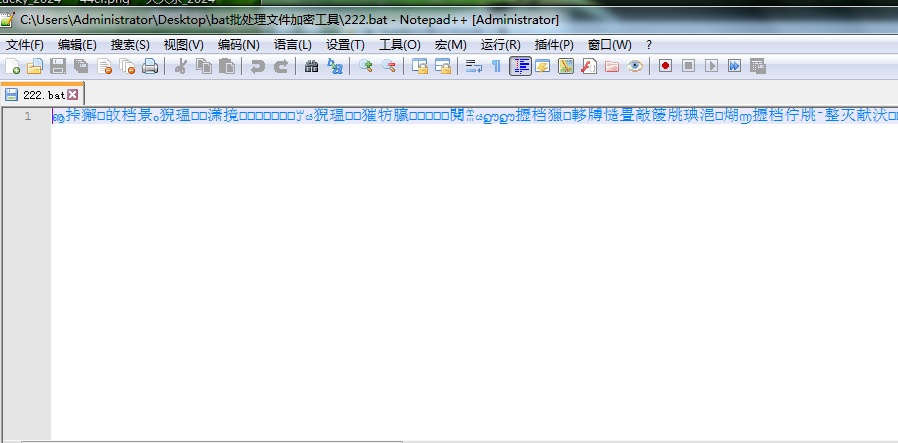
Task: Toggle synchronize horizontal scrolling icon
Action: pyautogui.click(x=443, y=66)
